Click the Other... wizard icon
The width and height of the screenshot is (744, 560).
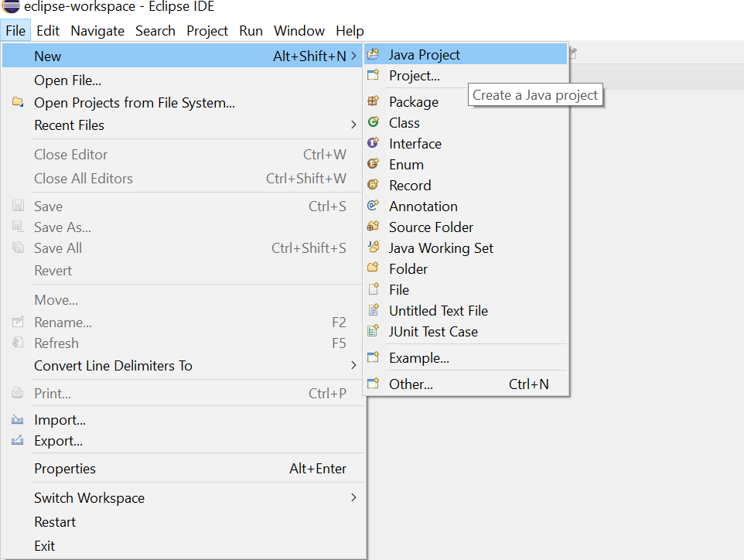(374, 383)
